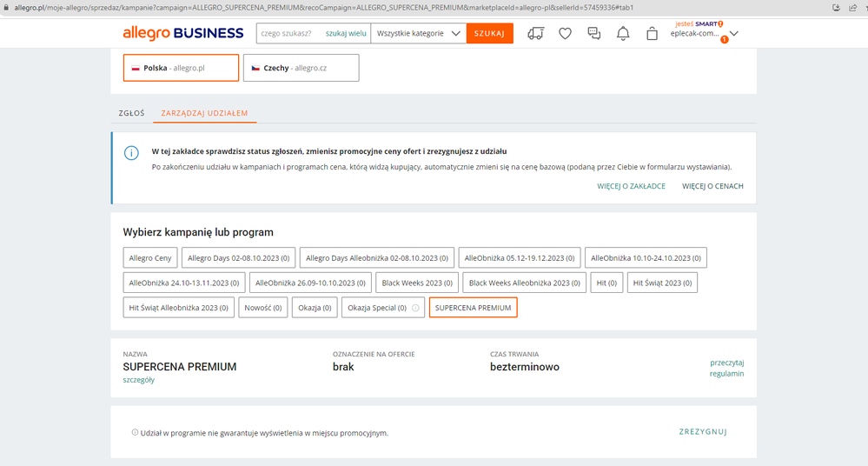868x466 pixels.
Task: Select the Polska allegro.pl marketplace
Action: (x=181, y=68)
